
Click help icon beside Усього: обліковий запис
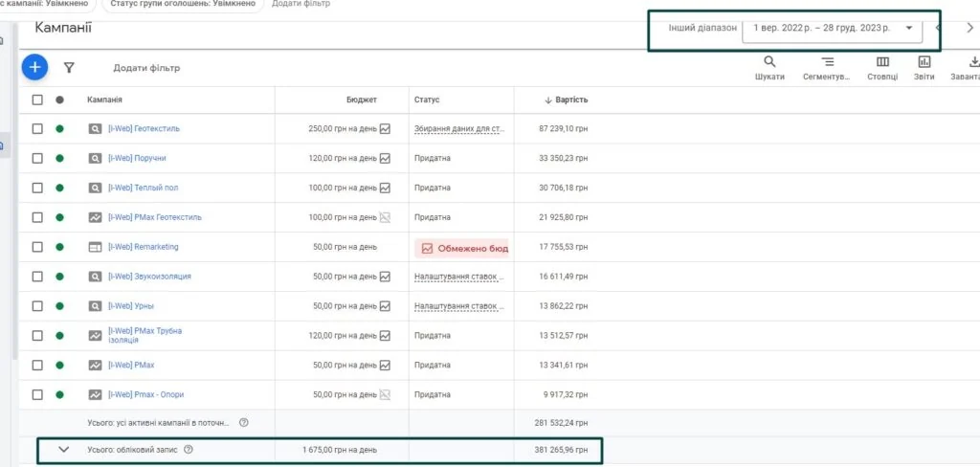click(x=189, y=450)
